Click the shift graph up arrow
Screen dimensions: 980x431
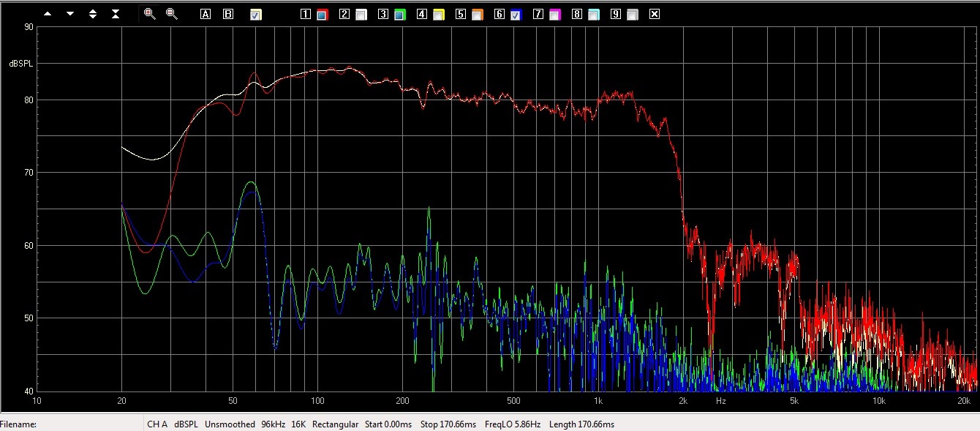point(48,14)
